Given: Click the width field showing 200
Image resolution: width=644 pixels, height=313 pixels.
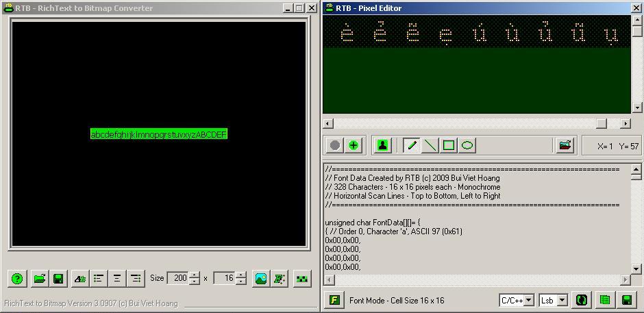Looking at the screenshot, I should click(179, 279).
